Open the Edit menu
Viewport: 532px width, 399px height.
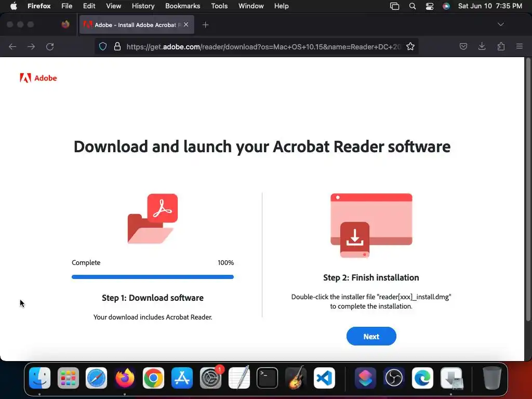click(x=89, y=6)
